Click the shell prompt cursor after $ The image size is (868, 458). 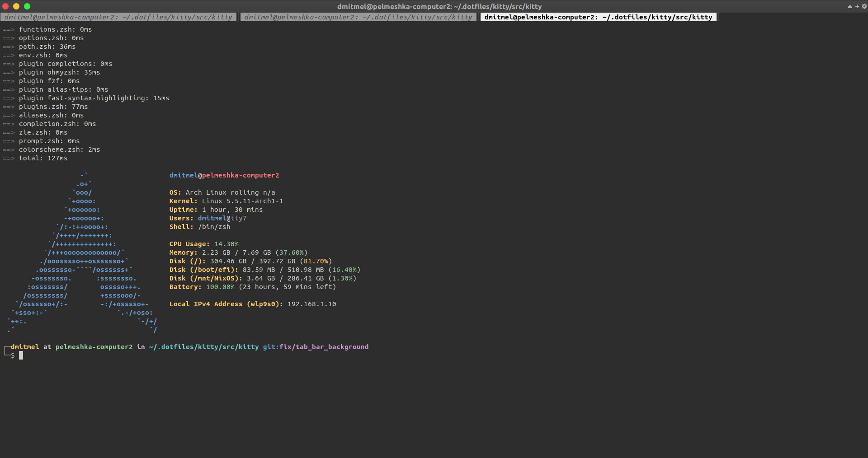point(21,355)
